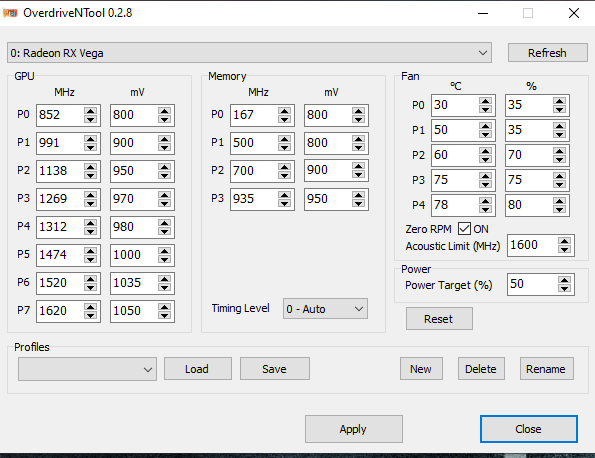Click the Refresh button
The image size is (595, 458).
[547, 53]
